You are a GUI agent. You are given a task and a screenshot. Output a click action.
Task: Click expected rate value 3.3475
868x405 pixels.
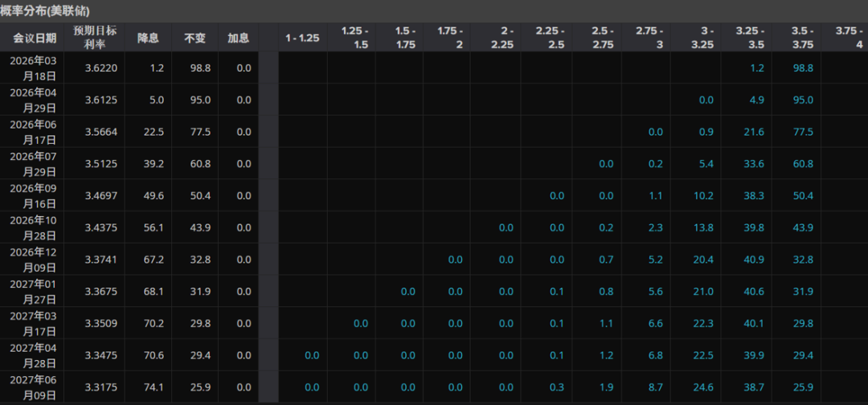click(100, 356)
